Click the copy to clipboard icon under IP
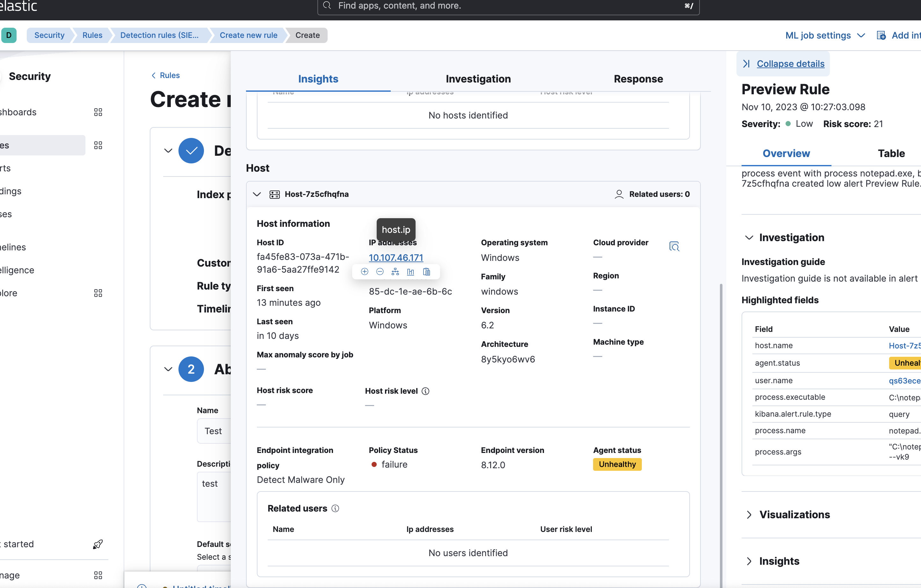921x588 pixels. coord(426,271)
